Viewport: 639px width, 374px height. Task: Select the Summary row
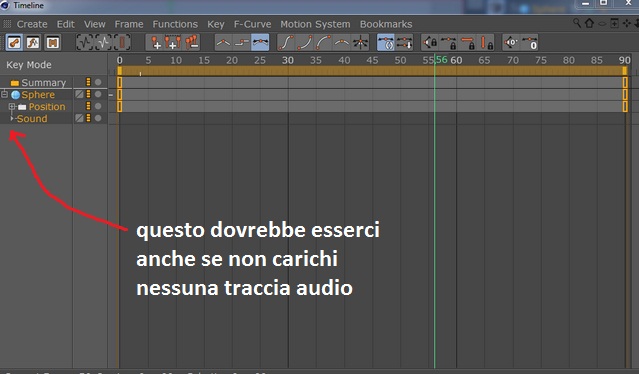coord(44,83)
